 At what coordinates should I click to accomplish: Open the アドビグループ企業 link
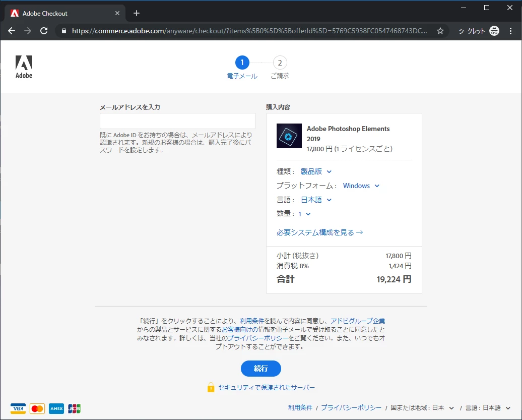pos(358,321)
